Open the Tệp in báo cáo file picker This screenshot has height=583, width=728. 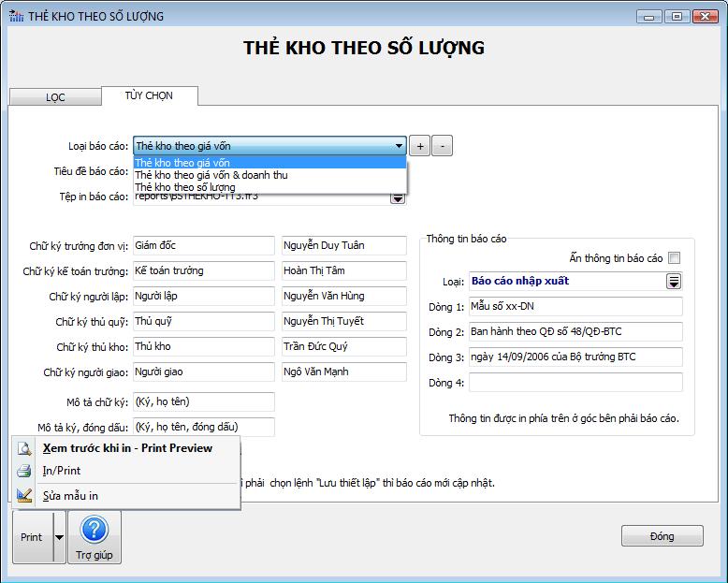point(398,197)
